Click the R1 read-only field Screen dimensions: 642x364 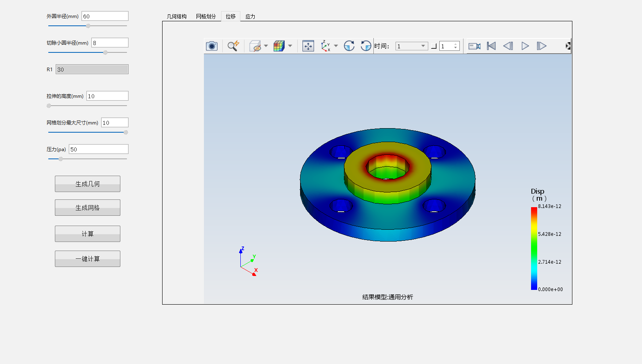point(92,69)
